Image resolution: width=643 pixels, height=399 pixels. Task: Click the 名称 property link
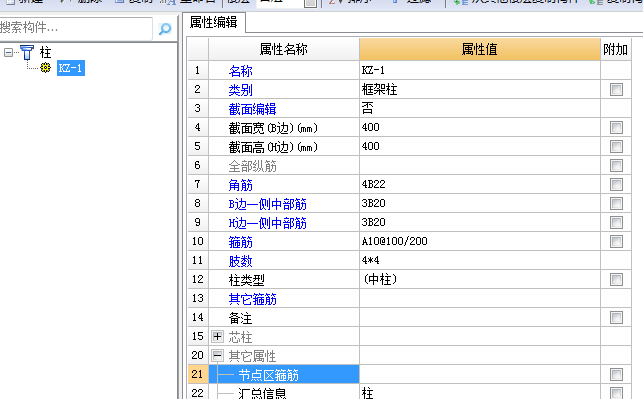[241, 71]
